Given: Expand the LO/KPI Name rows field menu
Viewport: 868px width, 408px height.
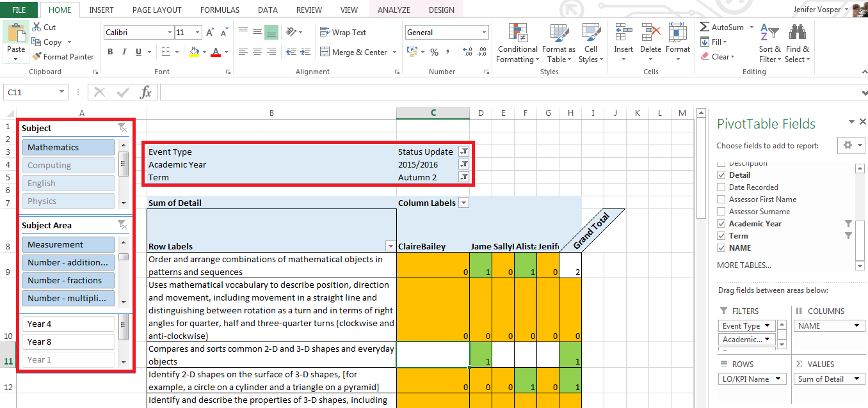Looking at the screenshot, I should coord(778,379).
